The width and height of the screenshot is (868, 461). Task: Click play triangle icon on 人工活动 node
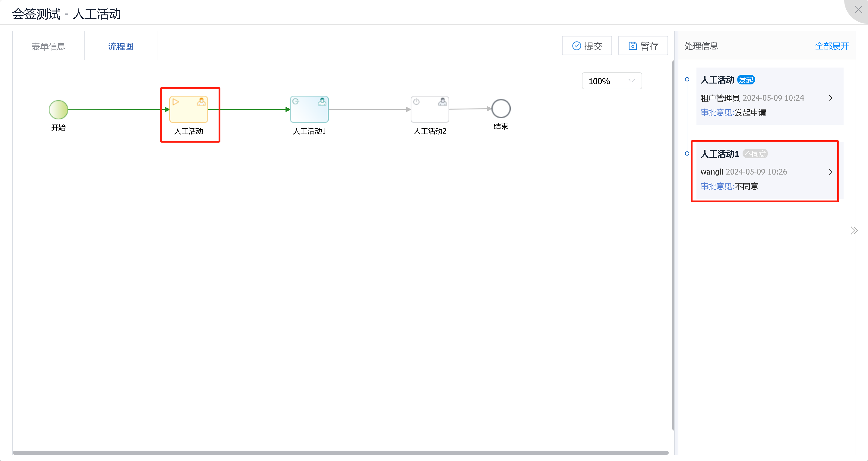pos(175,101)
